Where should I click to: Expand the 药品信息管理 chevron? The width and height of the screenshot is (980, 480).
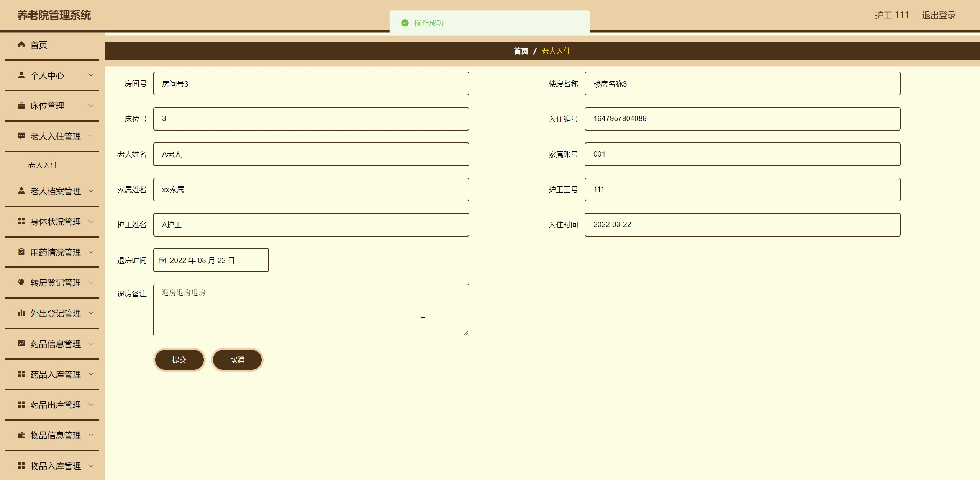(x=91, y=343)
